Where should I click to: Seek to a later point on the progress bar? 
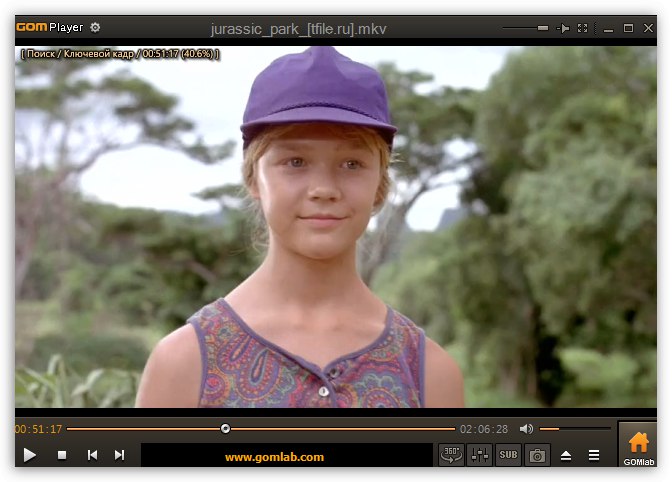(x=343, y=428)
